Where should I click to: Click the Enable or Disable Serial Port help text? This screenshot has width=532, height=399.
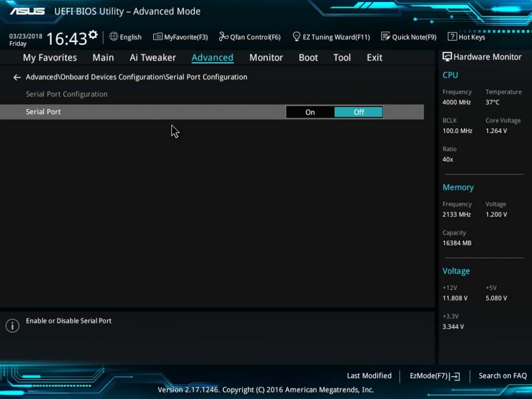(x=69, y=321)
